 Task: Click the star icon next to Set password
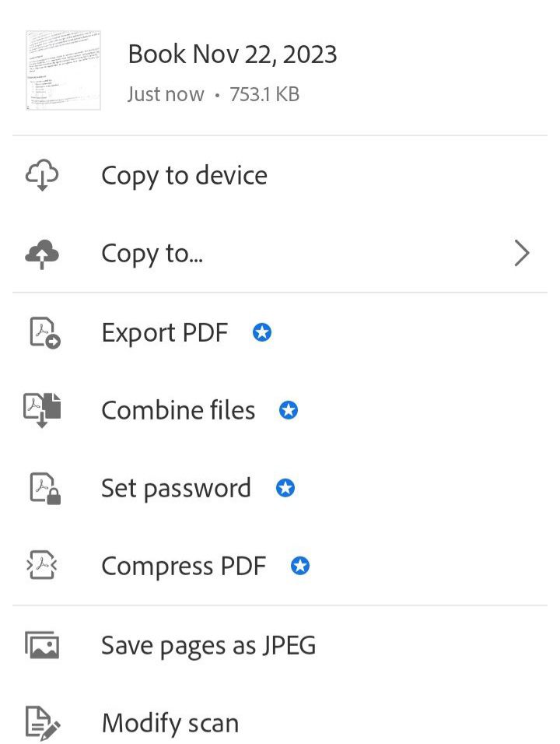285,488
